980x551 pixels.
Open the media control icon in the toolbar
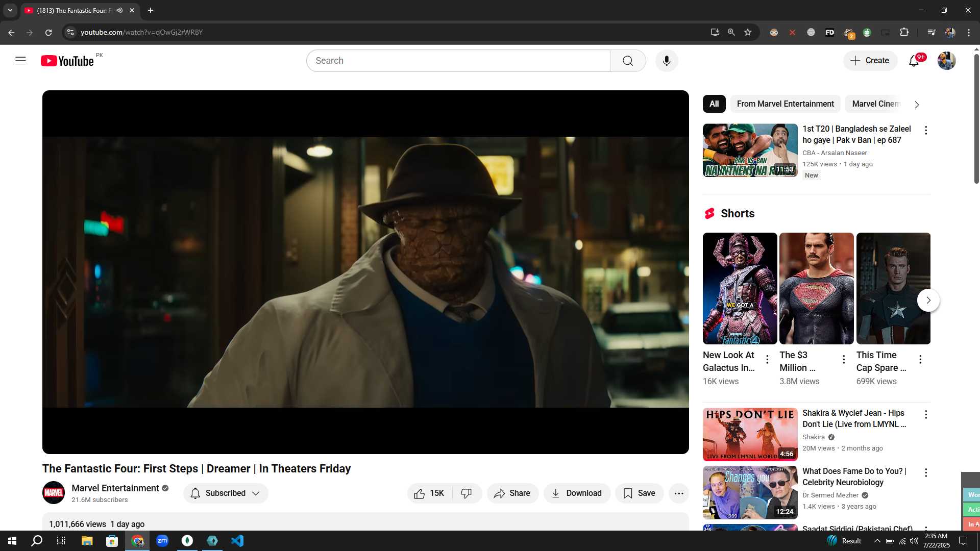click(x=932, y=32)
